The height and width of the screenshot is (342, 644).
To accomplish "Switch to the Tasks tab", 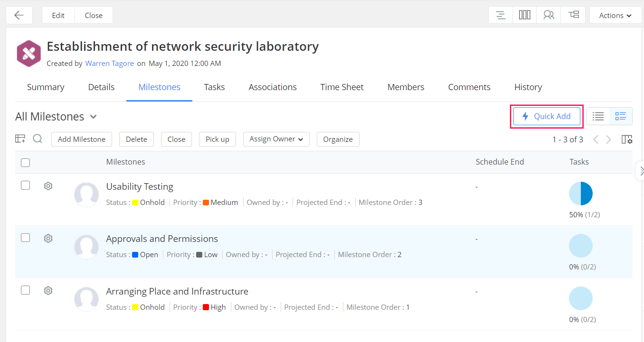I will (214, 87).
